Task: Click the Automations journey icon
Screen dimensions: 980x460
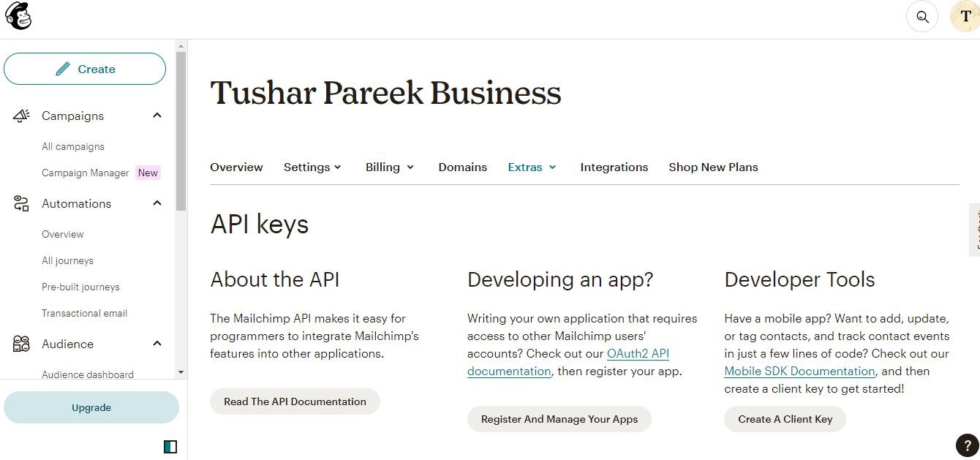Action: pyautogui.click(x=21, y=204)
